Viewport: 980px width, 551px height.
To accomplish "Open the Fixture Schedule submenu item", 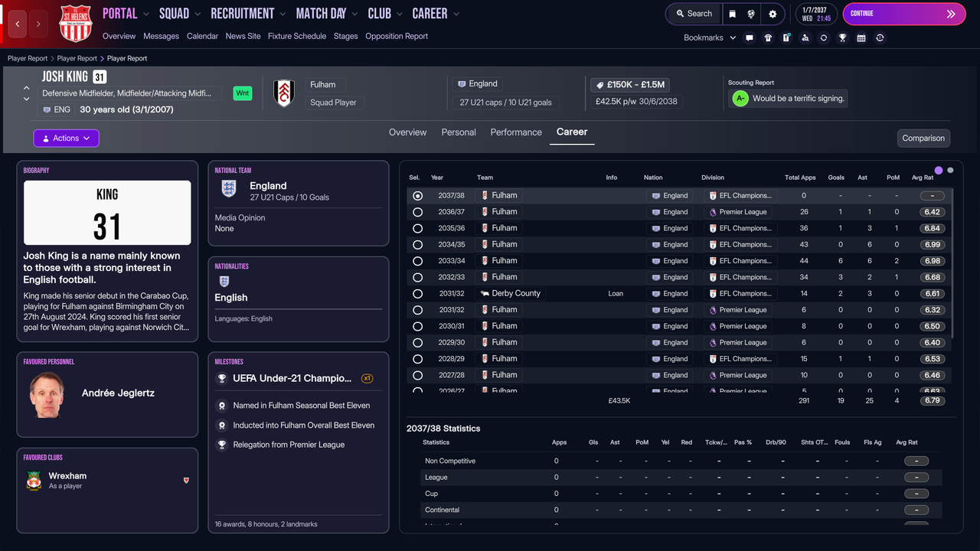I will coord(297,36).
